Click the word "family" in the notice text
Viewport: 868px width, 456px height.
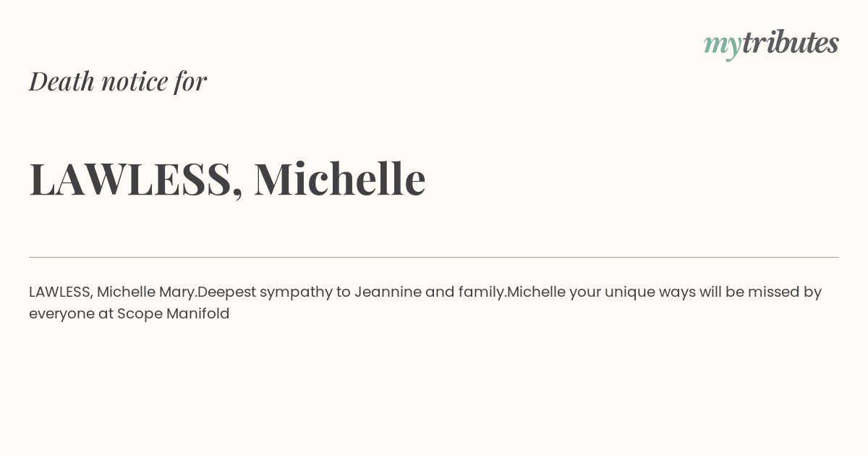pyautogui.click(x=481, y=292)
